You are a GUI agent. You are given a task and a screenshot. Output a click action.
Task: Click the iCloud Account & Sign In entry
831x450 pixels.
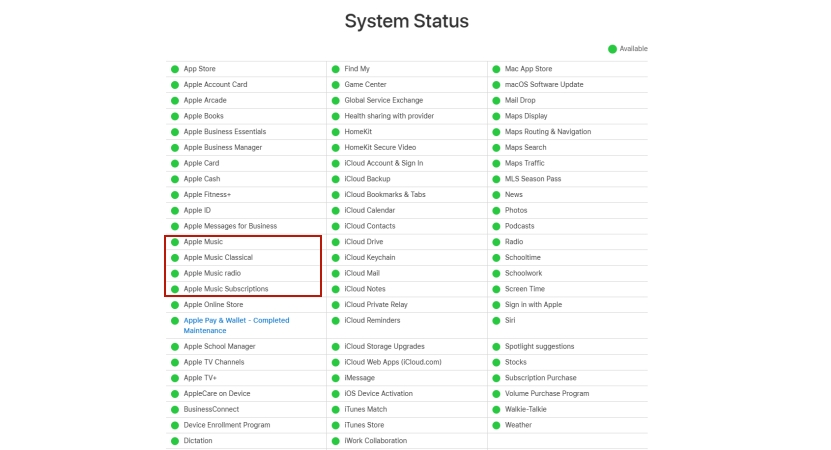384,163
